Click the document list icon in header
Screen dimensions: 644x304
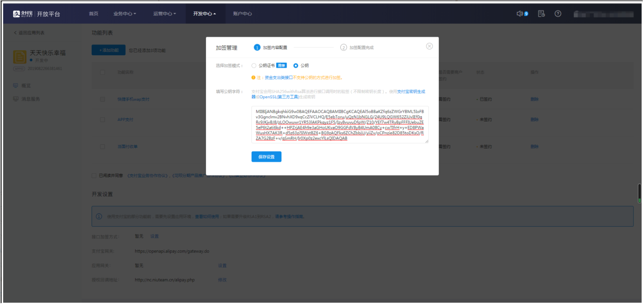(541, 14)
